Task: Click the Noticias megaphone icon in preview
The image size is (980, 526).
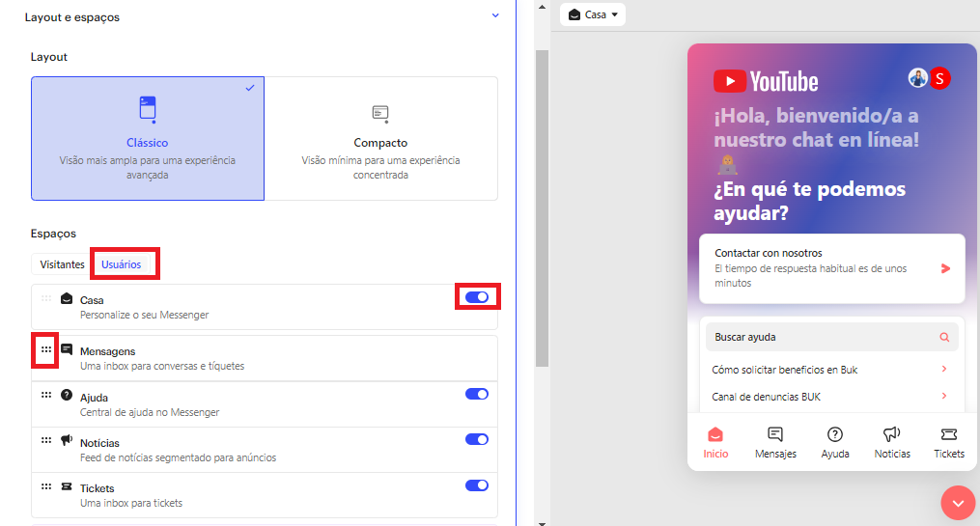Action: point(892,434)
